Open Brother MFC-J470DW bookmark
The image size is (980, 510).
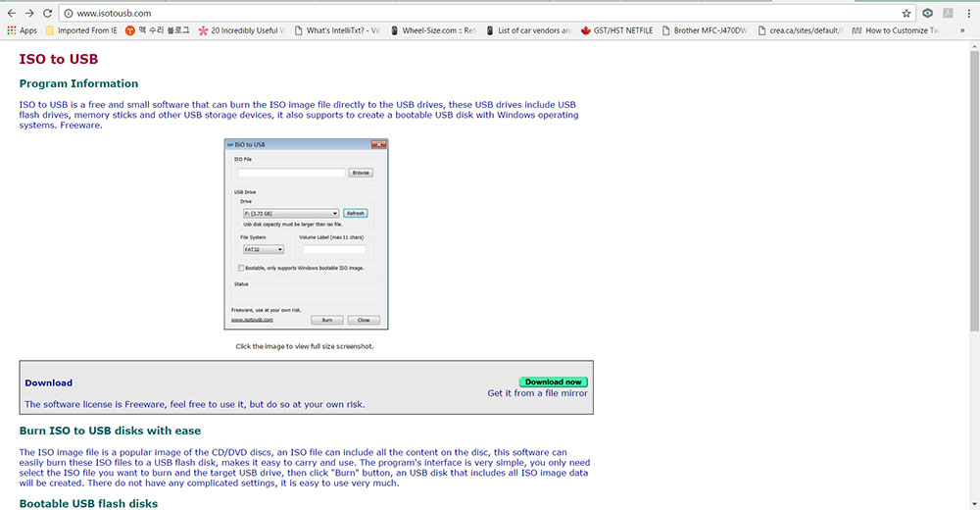tap(705, 30)
